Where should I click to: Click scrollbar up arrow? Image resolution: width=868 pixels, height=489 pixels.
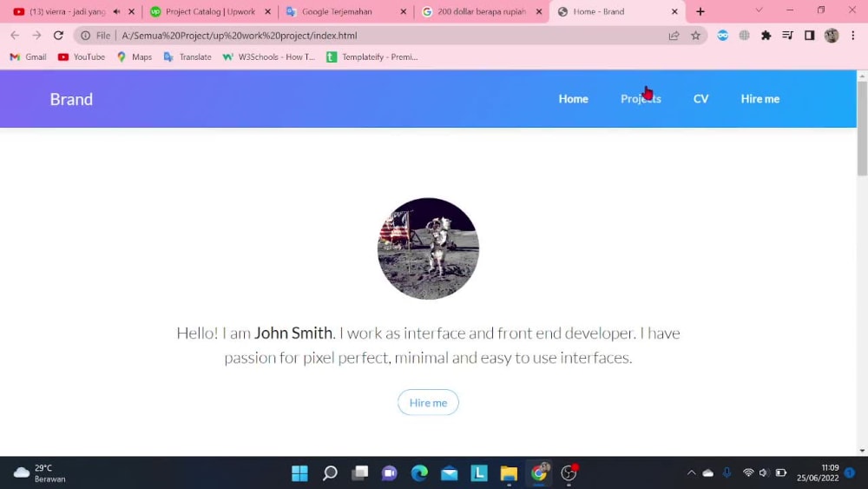click(862, 75)
